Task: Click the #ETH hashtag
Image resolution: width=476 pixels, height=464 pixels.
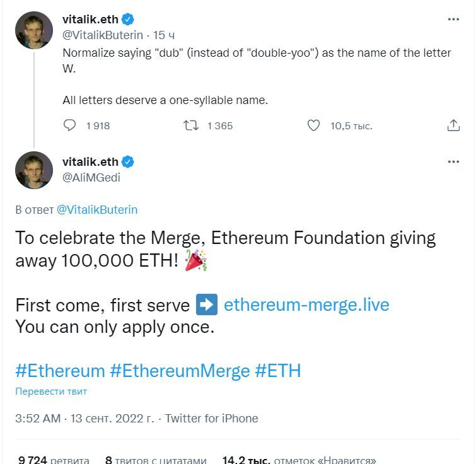Action: point(278,371)
